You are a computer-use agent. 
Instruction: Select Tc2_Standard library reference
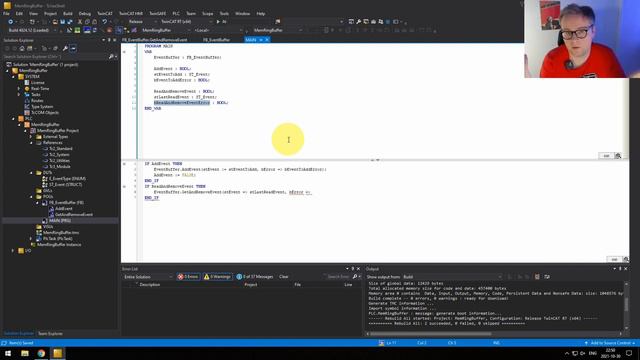[61, 149]
